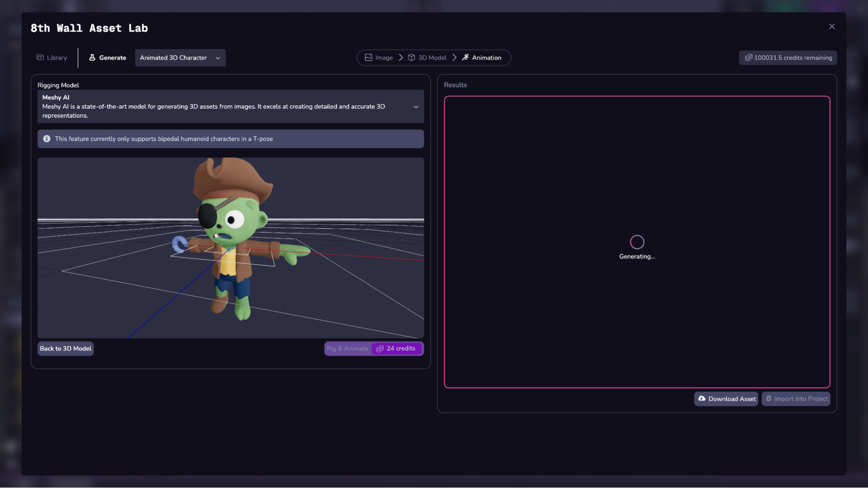Open the Animated 3D Character dropdown
This screenshot has height=488, width=868.
click(180, 58)
